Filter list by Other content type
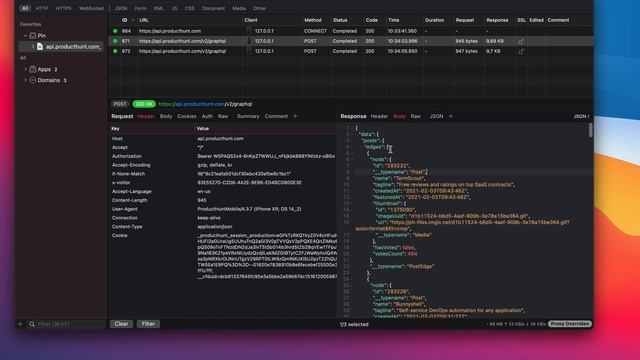640x360 pixels. (259, 8)
